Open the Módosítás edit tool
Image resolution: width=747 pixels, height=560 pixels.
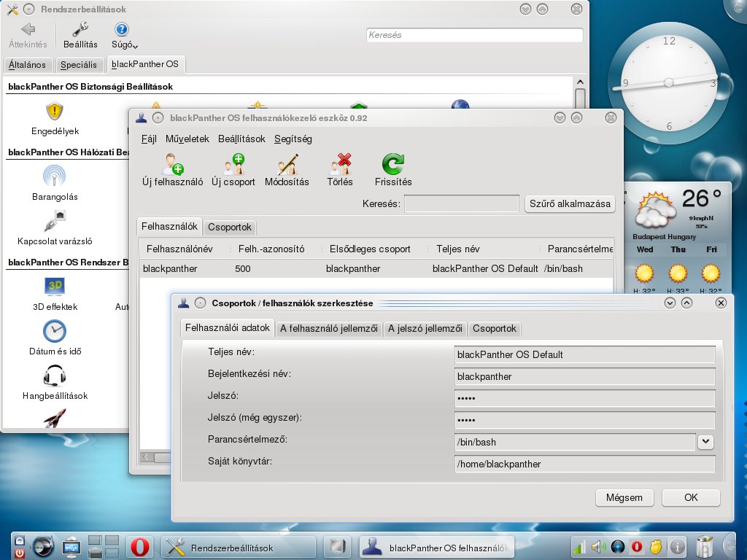[x=287, y=164]
